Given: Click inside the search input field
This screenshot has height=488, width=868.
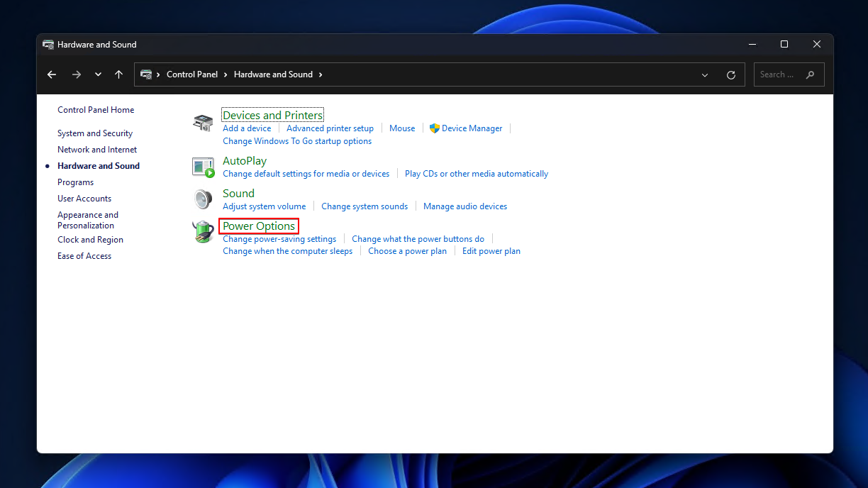Looking at the screenshot, I should point(773,74).
